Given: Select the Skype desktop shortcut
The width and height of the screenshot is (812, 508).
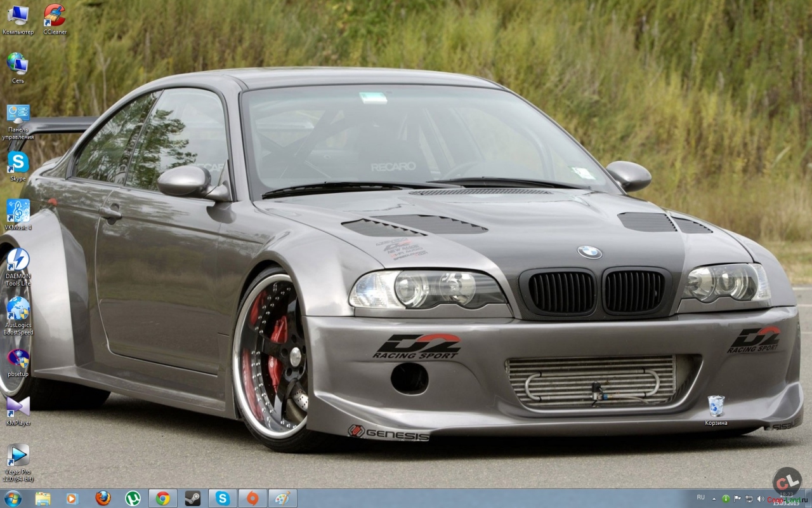Looking at the screenshot, I should 18,166.
